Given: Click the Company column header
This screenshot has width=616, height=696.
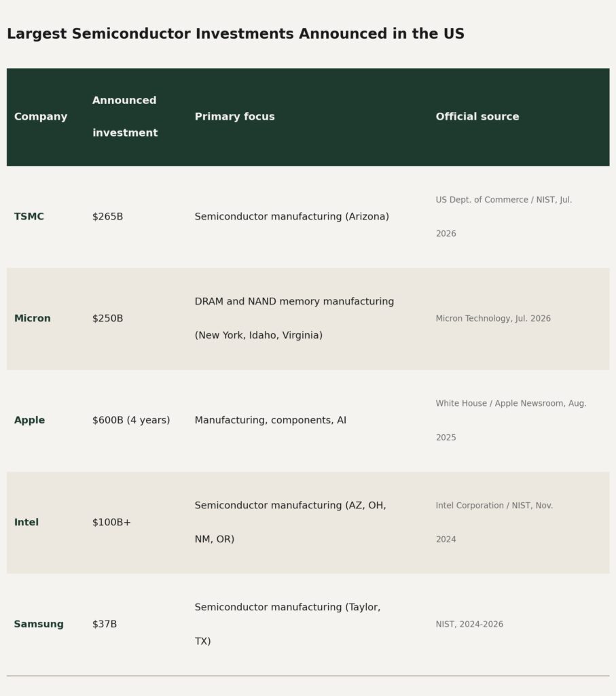Looking at the screenshot, I should click(x=41, y=117).
